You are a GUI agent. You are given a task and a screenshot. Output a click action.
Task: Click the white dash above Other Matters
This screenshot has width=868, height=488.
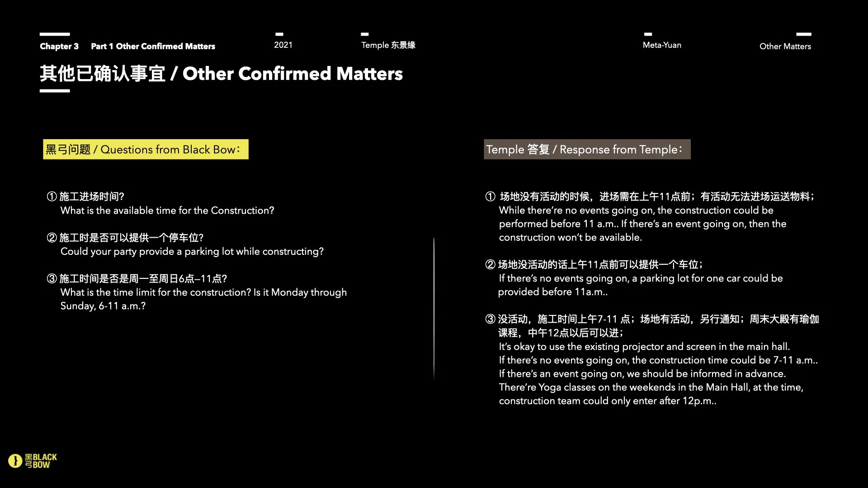803,34
